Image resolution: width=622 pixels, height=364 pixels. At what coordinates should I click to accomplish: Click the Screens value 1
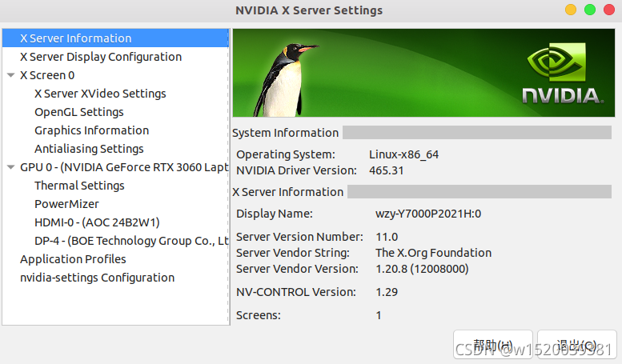click(379, 315)
